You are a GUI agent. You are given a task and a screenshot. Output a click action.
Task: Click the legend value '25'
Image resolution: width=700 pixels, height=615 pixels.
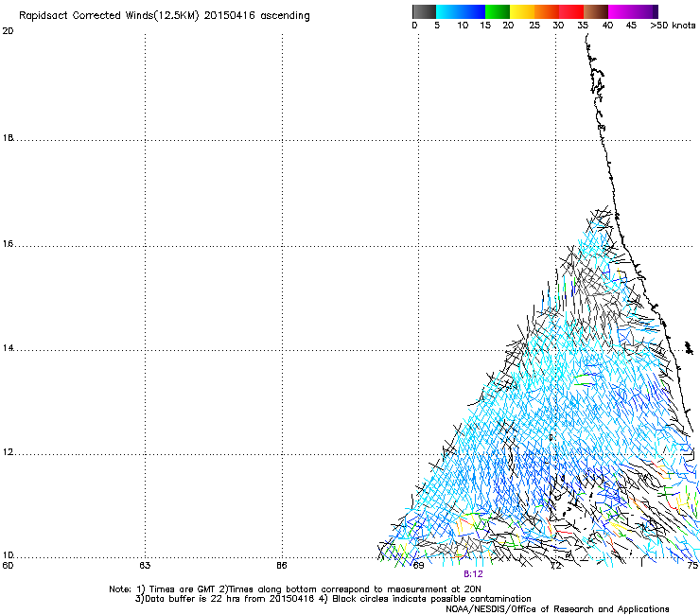click(x=534, y=26)
